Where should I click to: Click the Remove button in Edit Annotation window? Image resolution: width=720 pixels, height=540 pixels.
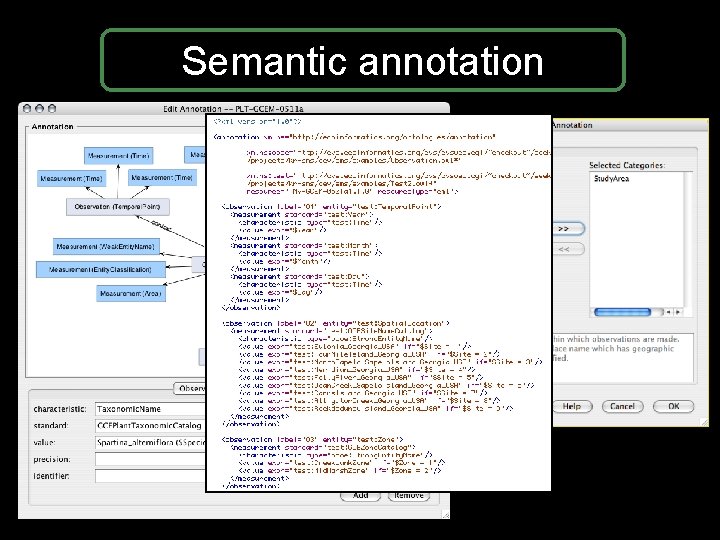[409, 495]
